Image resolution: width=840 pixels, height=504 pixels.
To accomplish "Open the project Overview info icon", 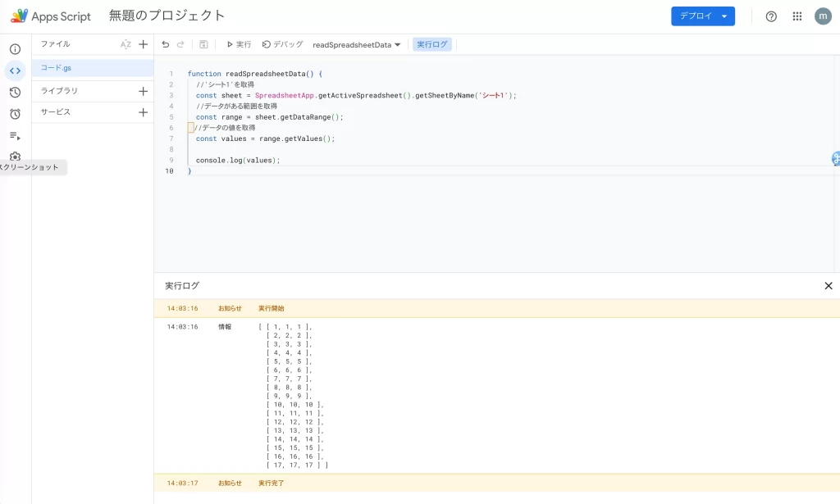I will [15, 49].
